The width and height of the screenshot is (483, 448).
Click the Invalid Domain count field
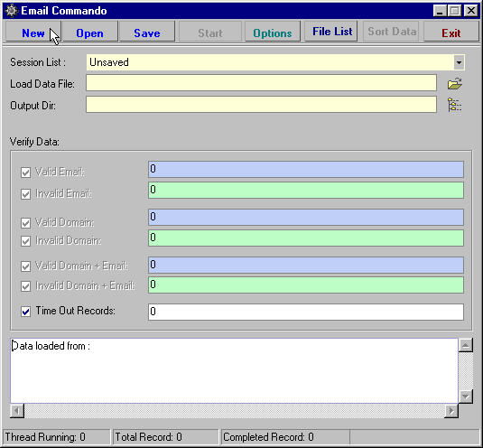click(306, 238)
